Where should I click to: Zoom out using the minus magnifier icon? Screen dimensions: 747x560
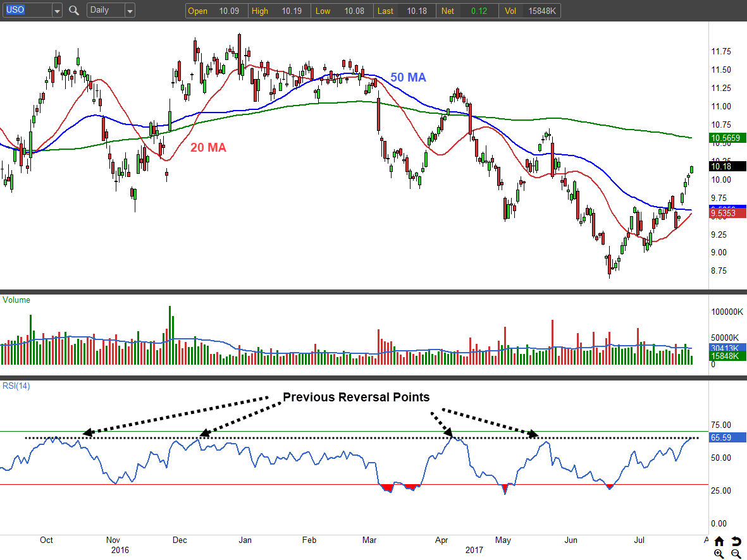click(736, 554)
